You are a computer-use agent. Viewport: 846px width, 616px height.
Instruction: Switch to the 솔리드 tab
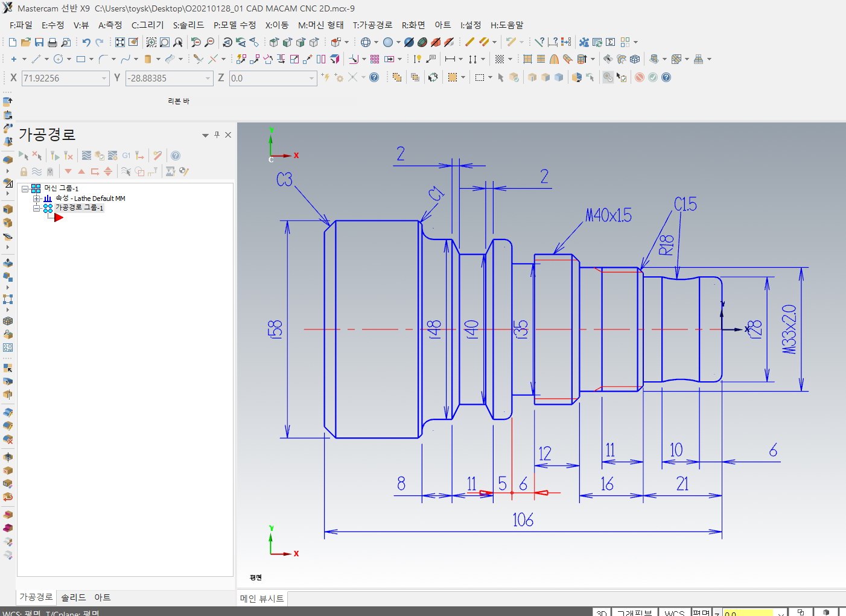[73, 597]
